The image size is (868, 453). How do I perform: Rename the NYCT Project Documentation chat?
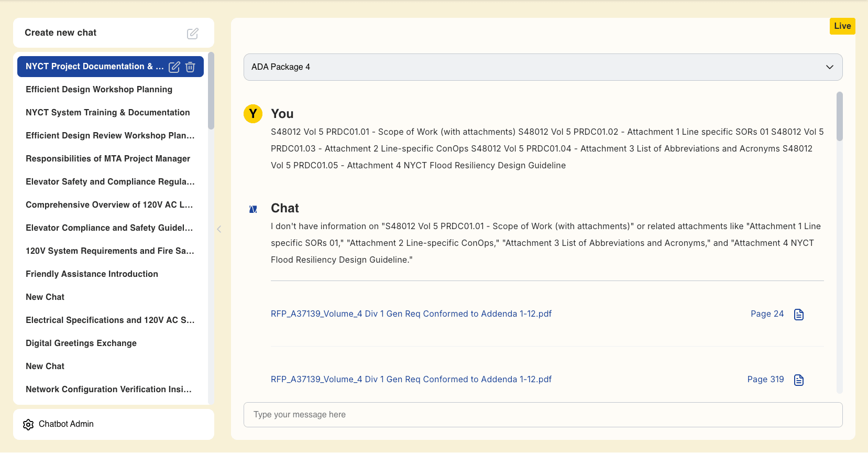click(x=174, y=67)
